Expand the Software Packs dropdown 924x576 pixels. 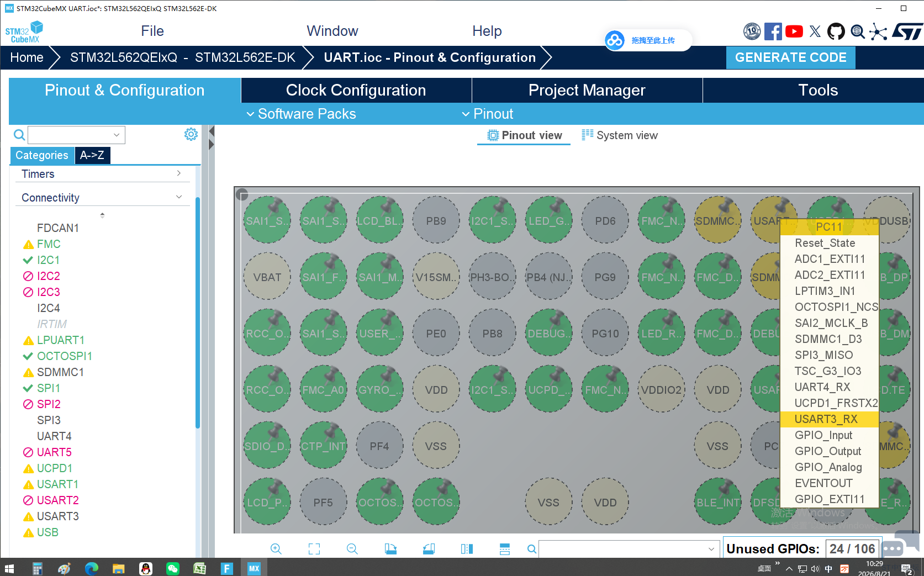tap(301, 114)
